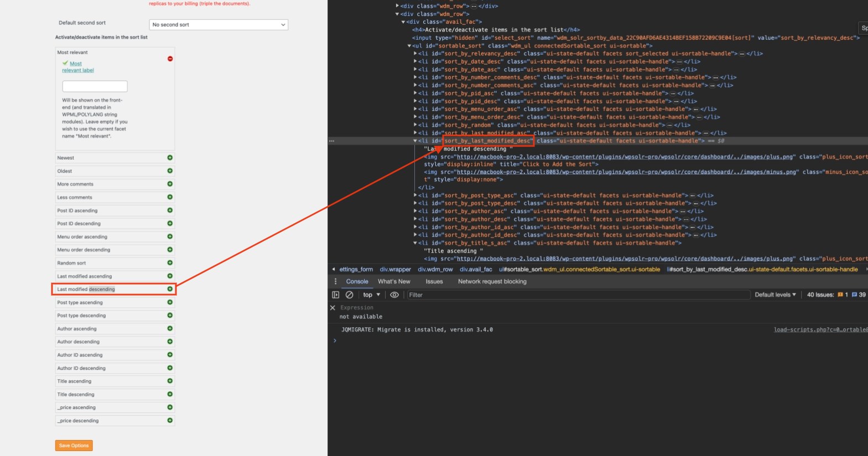Open load-scripts.php source link in console
The image size is (868, 456).
[820, 329]
